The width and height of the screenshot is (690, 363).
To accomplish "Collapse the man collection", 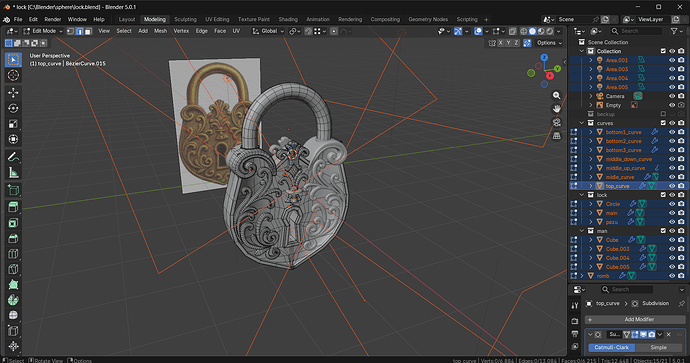I will 582,231.
